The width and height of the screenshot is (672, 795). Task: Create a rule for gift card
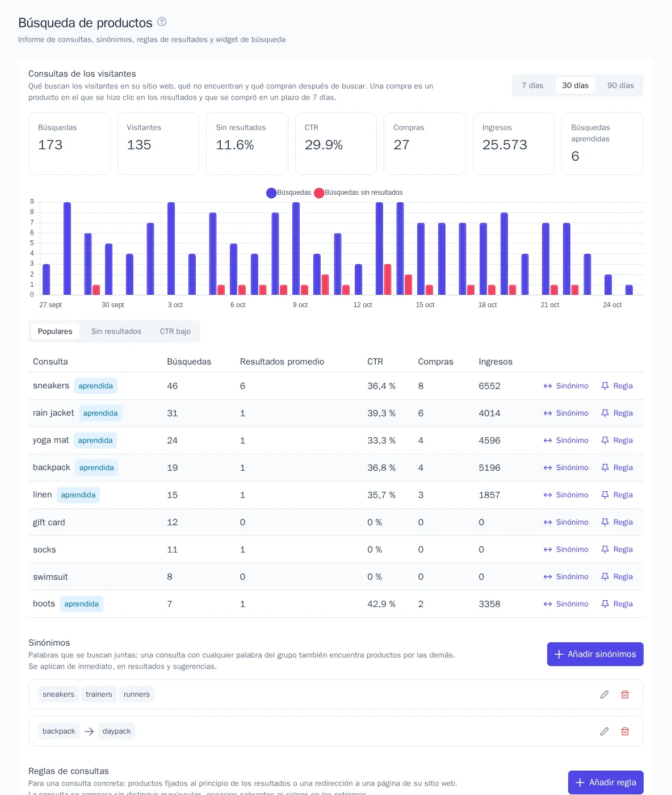pos(617,522)
